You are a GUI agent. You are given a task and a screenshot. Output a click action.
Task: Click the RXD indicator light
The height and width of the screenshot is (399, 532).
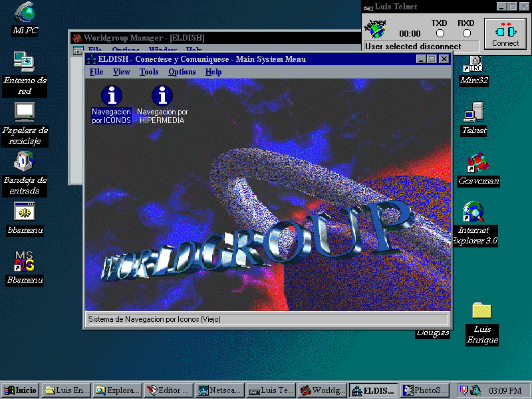click(x=467, y=33)
